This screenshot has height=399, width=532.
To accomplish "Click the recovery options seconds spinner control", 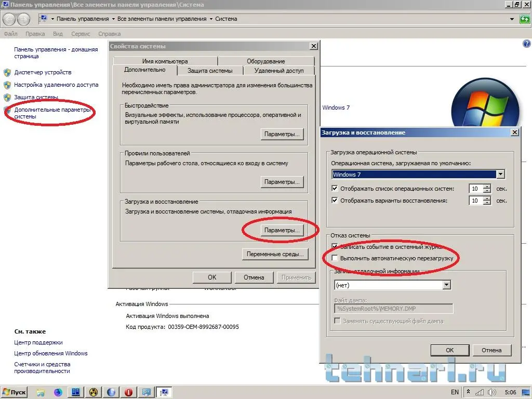I will point(487,201).
